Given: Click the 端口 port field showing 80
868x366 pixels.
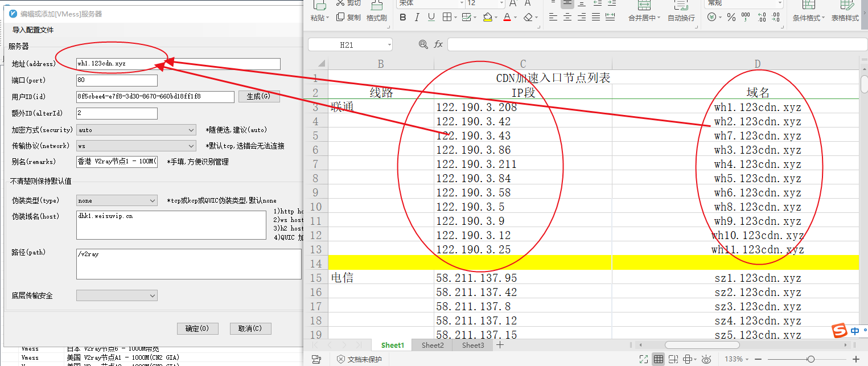Looking at the screenshot, I should pos(117,80).
